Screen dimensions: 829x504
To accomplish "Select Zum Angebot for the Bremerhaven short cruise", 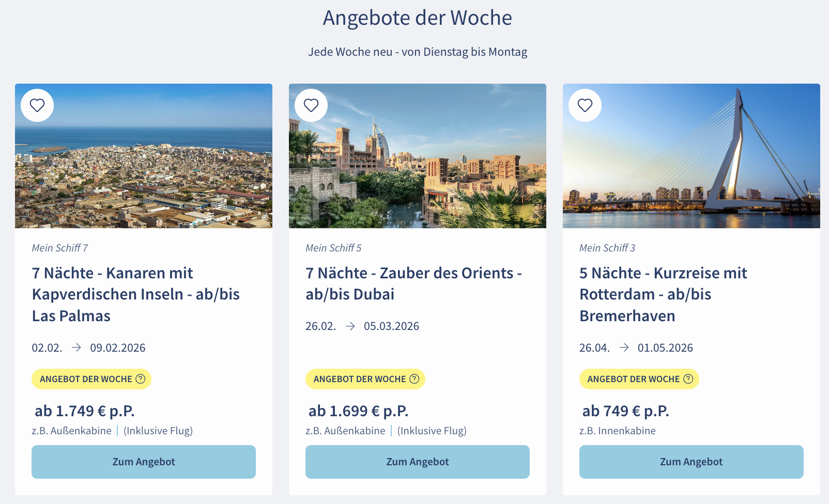I will click(x=692, y=462).
